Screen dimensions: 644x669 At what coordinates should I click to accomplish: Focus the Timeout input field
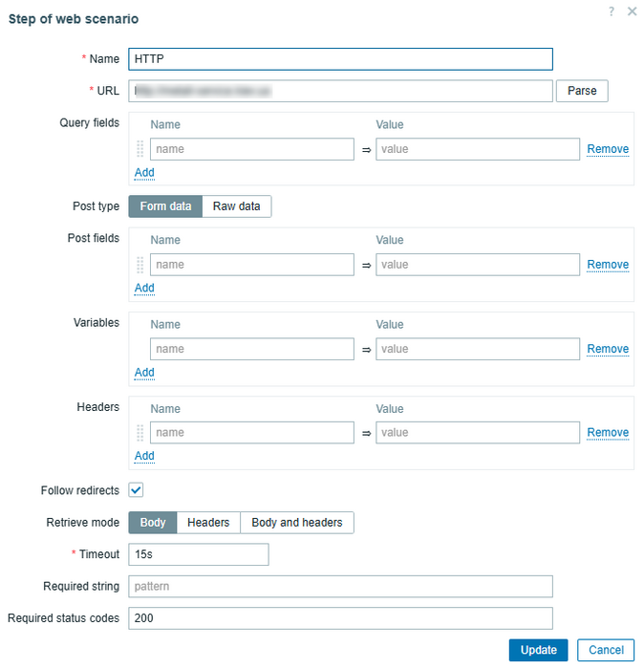click(199, 554)
